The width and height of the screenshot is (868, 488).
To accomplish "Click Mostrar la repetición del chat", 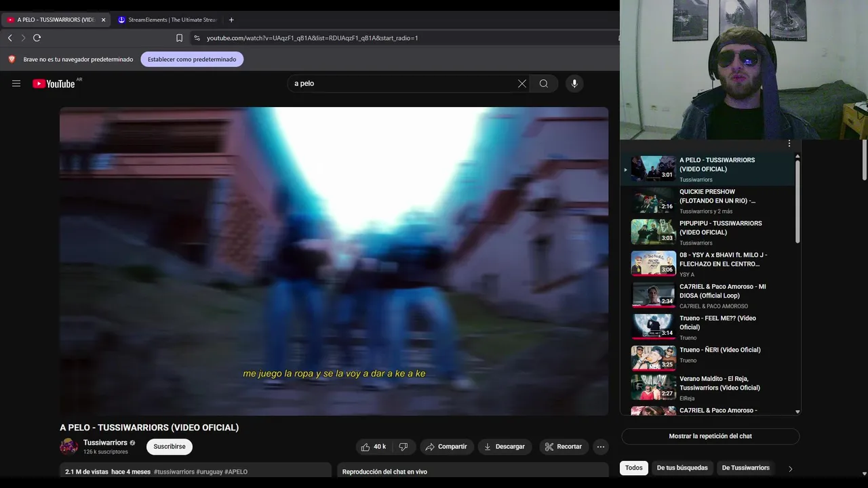I will click(710, 436).
